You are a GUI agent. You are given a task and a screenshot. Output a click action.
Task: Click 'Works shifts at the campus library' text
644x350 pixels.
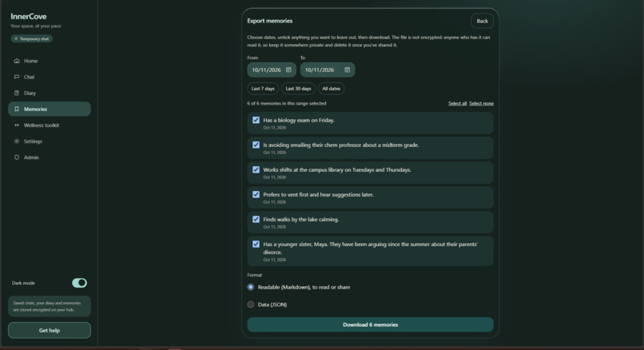coord(337,169)
